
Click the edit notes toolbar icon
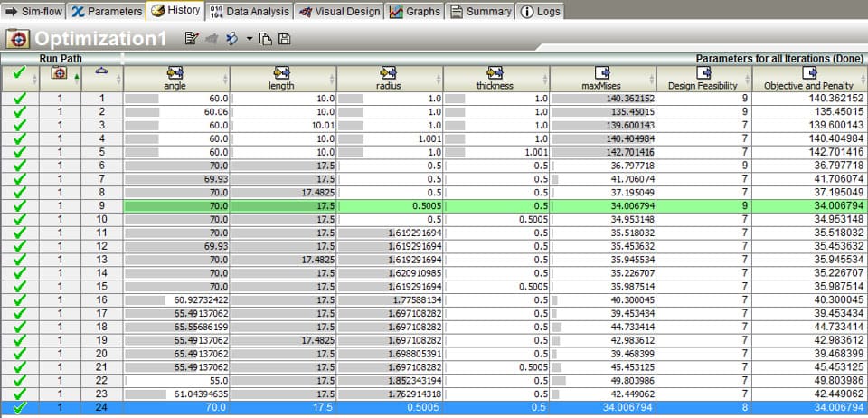[192, 38]
